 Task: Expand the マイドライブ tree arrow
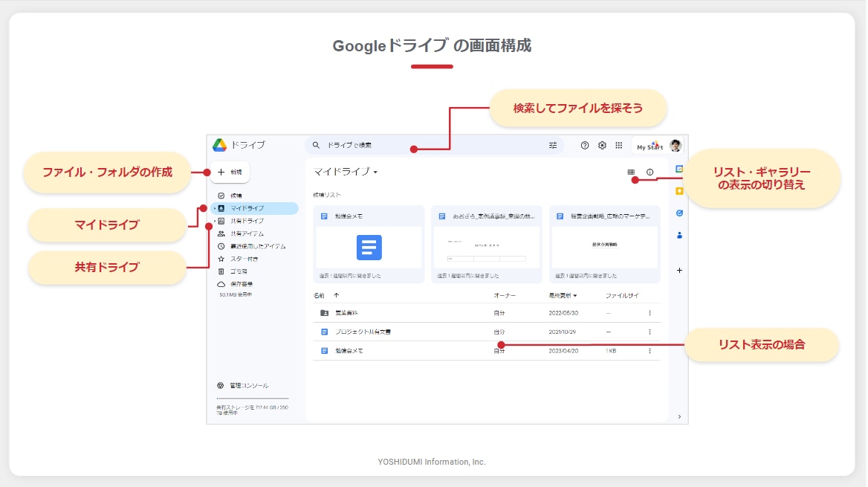click(x=215, y=208)
